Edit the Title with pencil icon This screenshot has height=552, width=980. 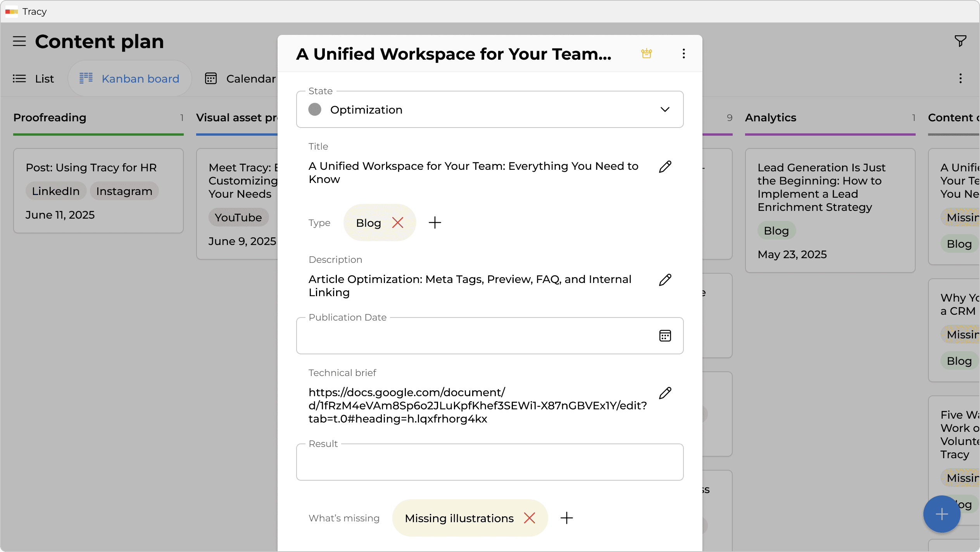(665, 167)
